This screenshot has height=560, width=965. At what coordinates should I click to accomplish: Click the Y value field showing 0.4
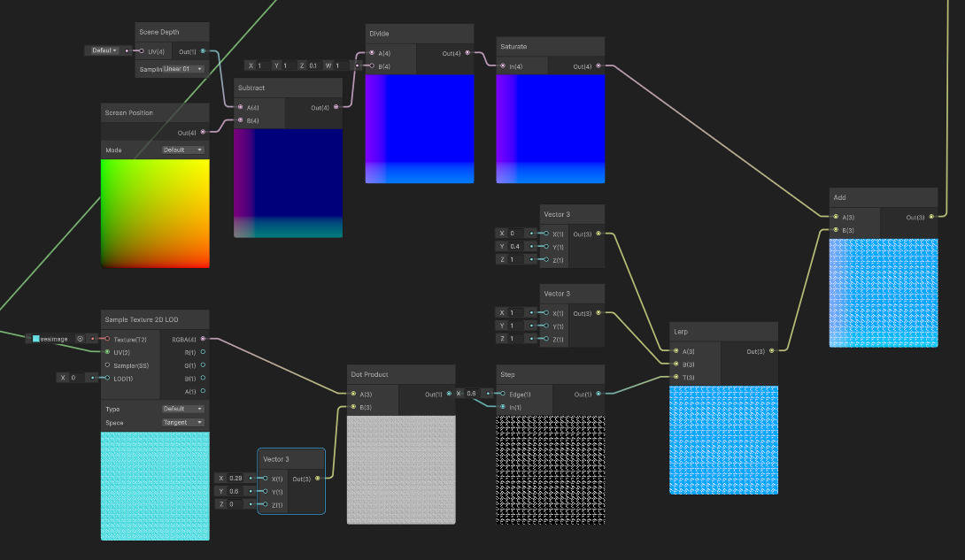(516, 247)
